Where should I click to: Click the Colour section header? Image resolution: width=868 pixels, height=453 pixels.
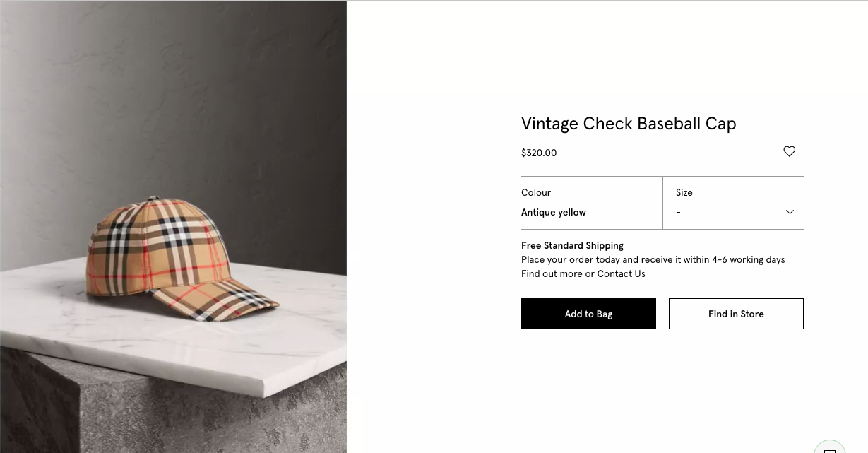(536, 192)
